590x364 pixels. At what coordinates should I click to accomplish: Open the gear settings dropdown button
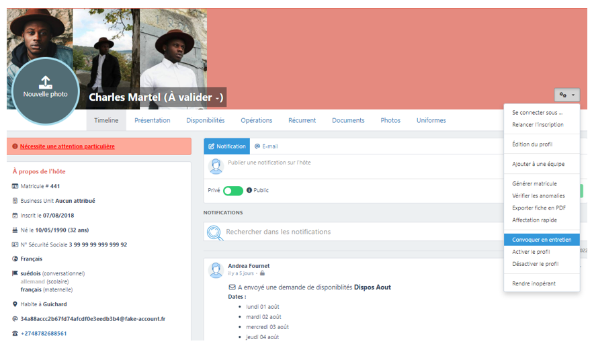click(566, 95)
